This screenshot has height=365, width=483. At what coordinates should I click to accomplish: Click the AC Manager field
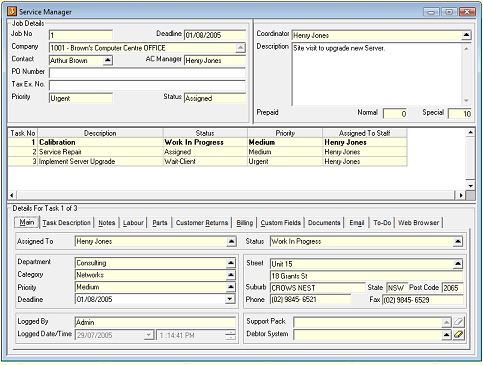(215, 60)
